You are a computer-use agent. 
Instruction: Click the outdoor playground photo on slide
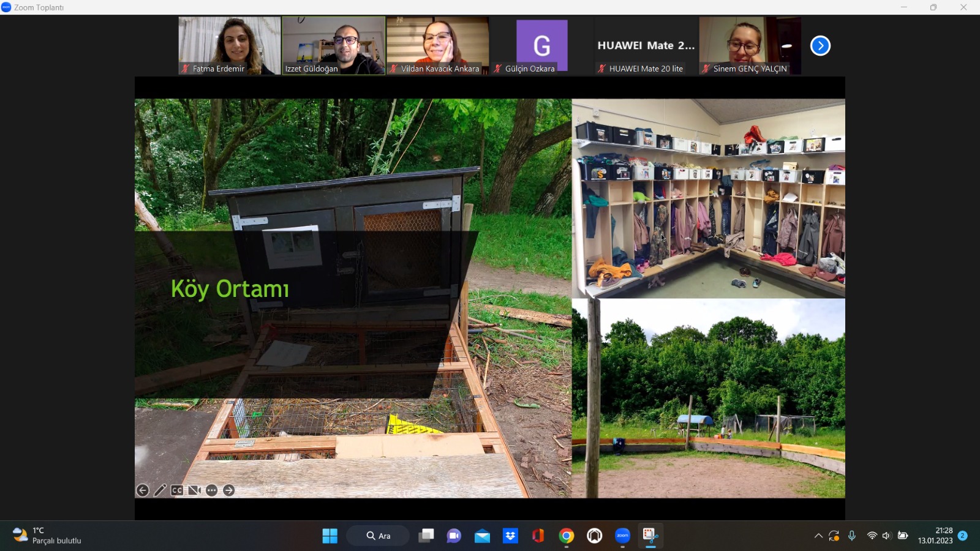pyautogui.click(x=709, y=398)
